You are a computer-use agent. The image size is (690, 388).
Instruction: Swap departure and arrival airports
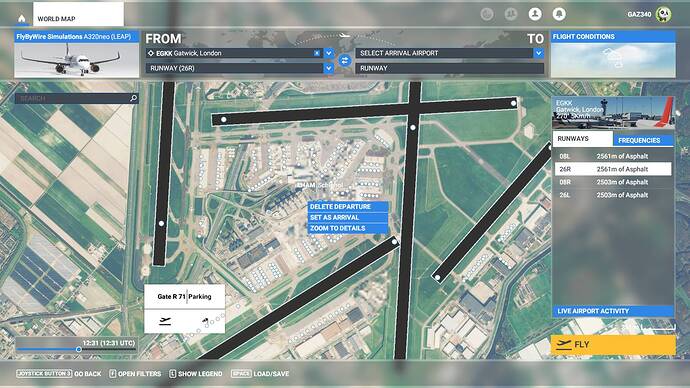coord(345,60)
